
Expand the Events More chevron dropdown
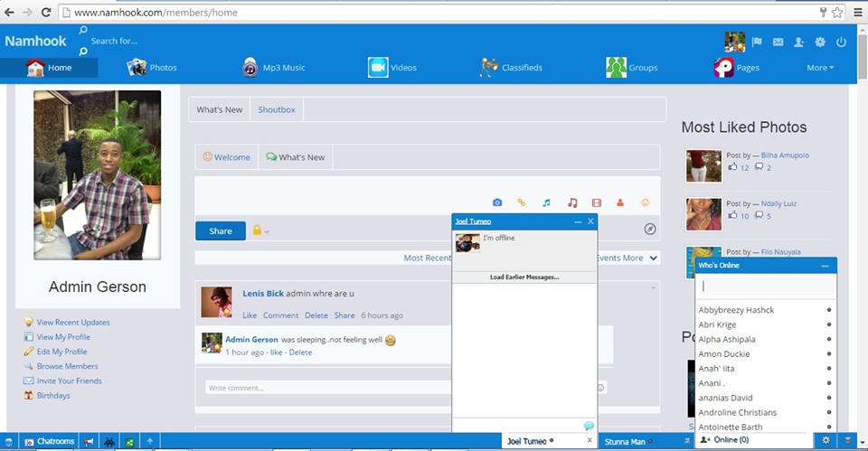[x=653, y=258]
